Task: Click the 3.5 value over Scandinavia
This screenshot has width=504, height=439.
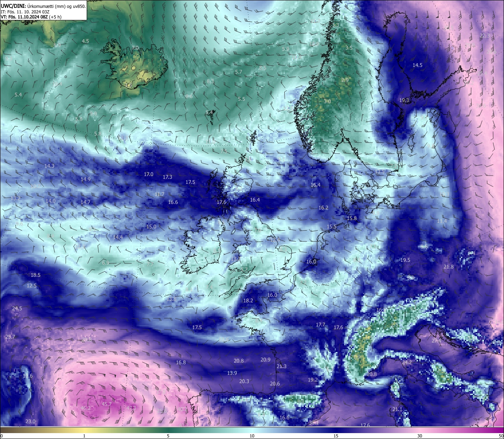Action: (x=349, y=48)
